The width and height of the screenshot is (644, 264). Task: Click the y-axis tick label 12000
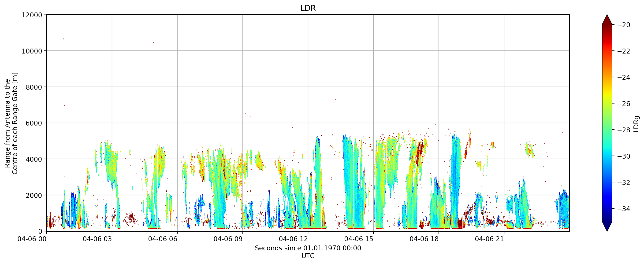pyautogui.click(x=32, y=15)
